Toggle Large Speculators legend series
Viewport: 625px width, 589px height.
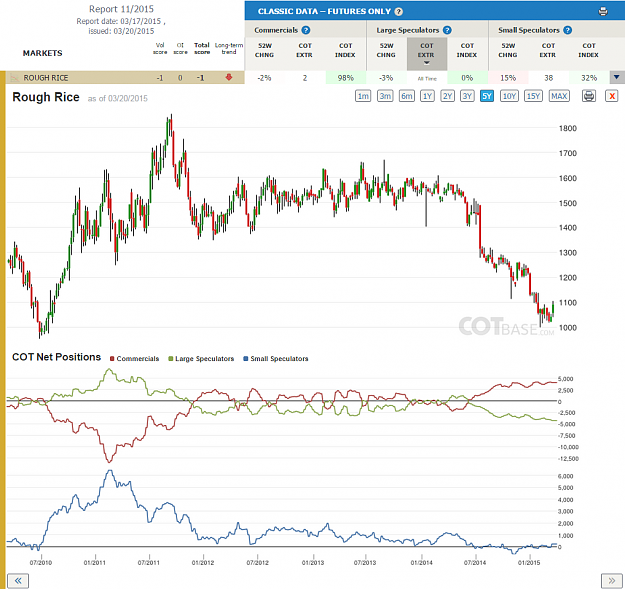pos(201,359)
